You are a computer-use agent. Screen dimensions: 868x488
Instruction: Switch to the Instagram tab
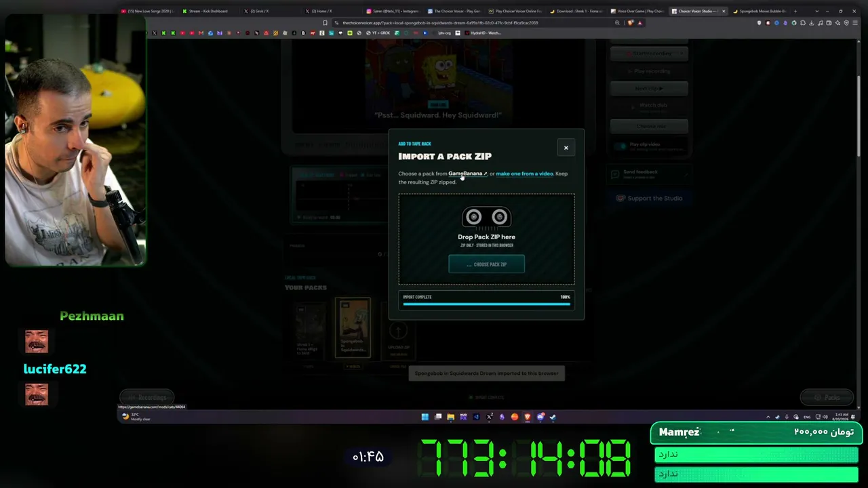(392, 11)
